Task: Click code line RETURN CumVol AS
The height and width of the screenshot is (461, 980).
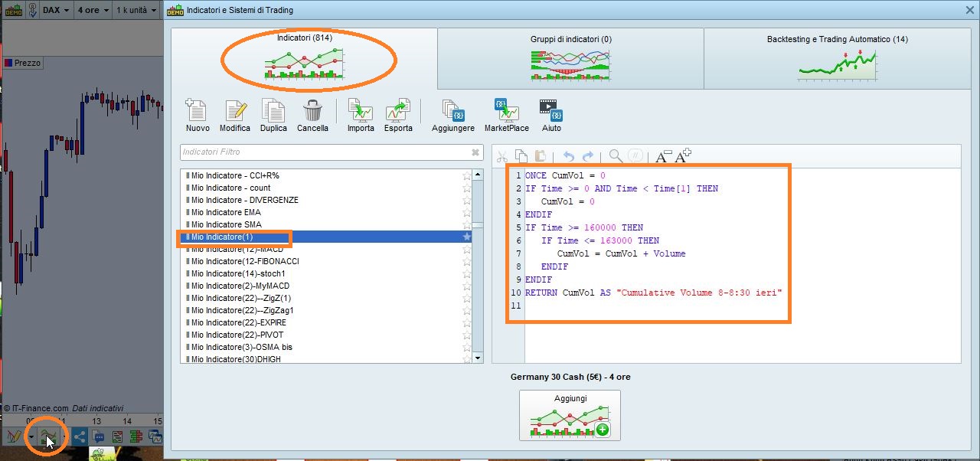Action: tap(653, 293)
